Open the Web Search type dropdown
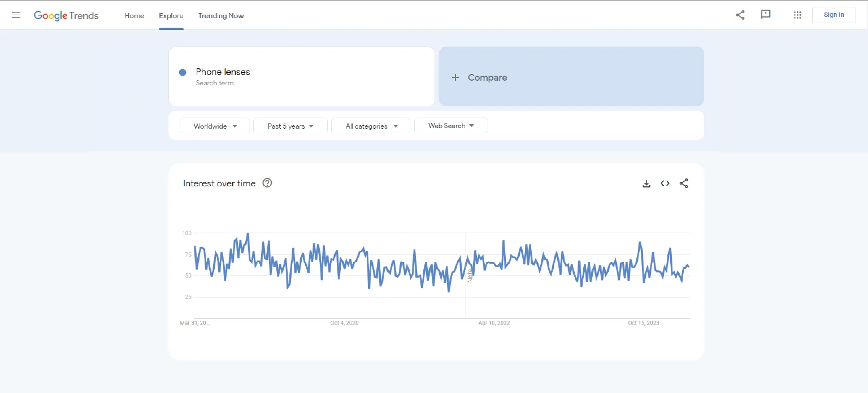The height and width of the screenshot is (393, 868). 451,126
